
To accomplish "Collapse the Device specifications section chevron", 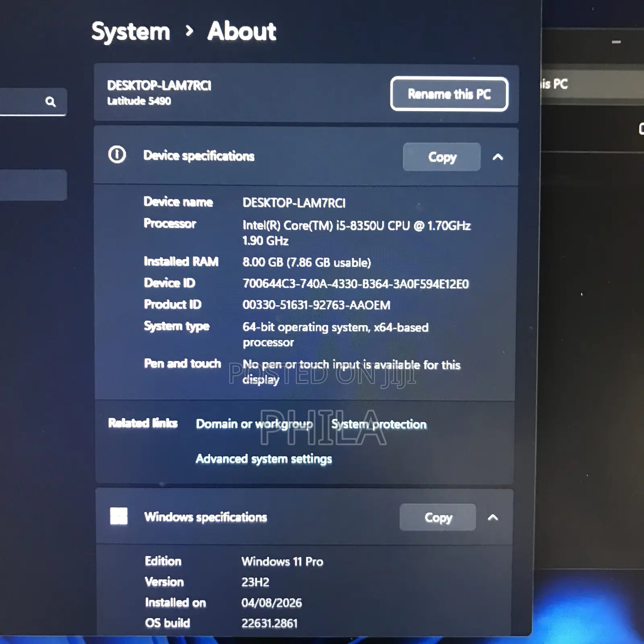I will click(497, 157).
